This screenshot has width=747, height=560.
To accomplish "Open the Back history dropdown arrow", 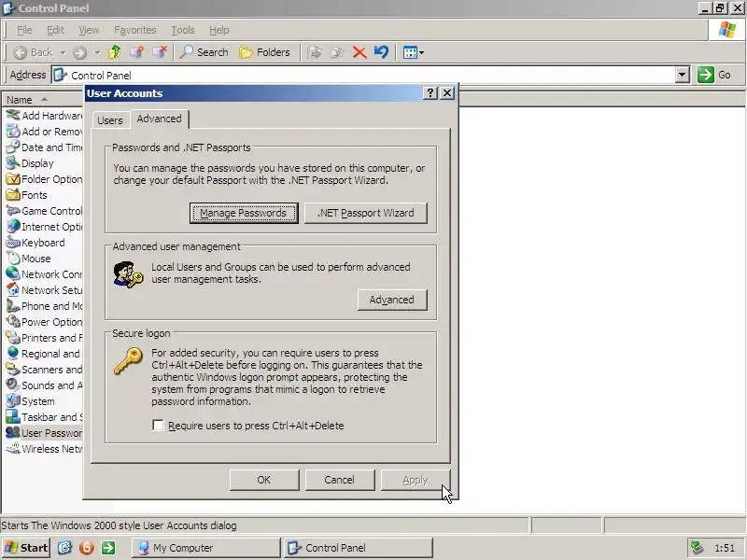I will 63,52.
